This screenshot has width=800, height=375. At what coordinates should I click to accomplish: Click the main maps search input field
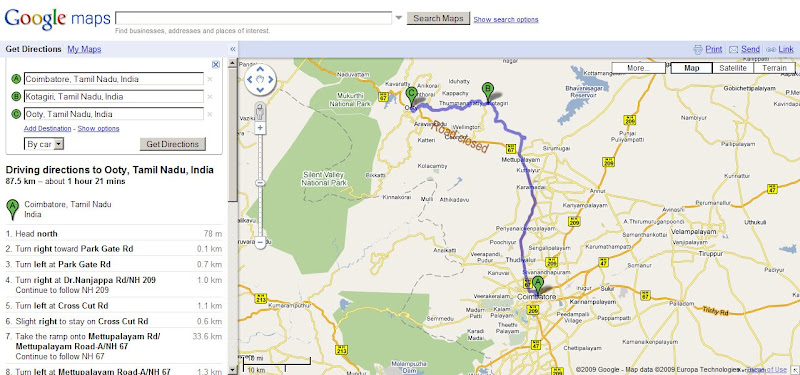(254, 18)
